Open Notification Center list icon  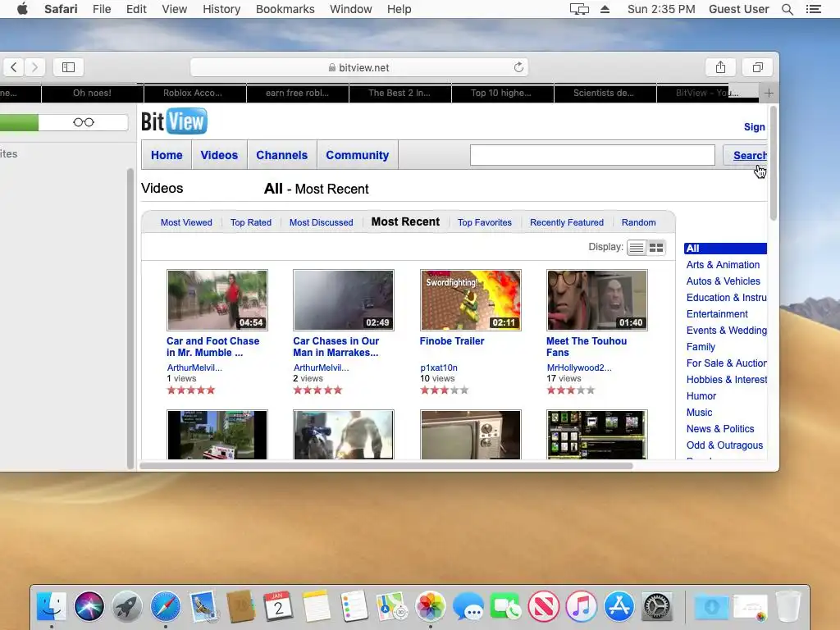pos(813,9)
